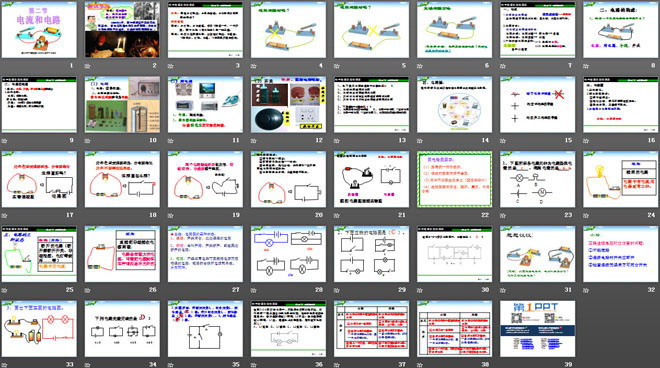Select slide 37 thumbnail with comparison table

pyautogui.click(x=371, y=329)
